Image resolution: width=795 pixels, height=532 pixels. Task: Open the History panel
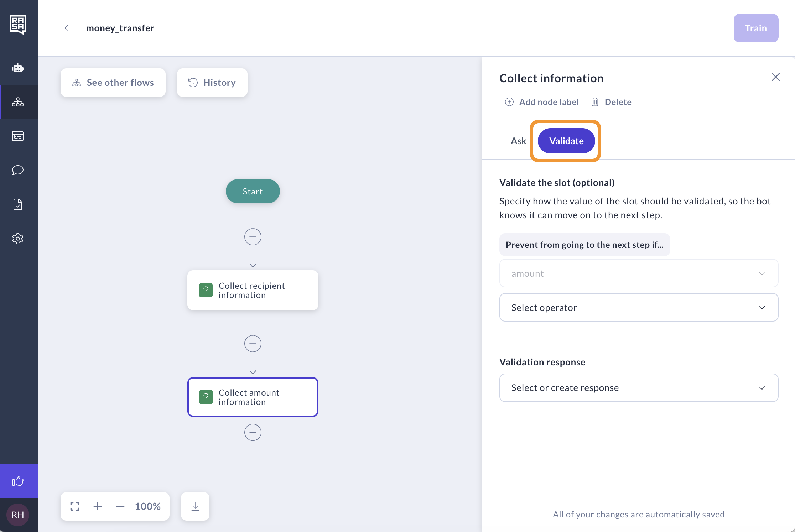pos(212,83)
